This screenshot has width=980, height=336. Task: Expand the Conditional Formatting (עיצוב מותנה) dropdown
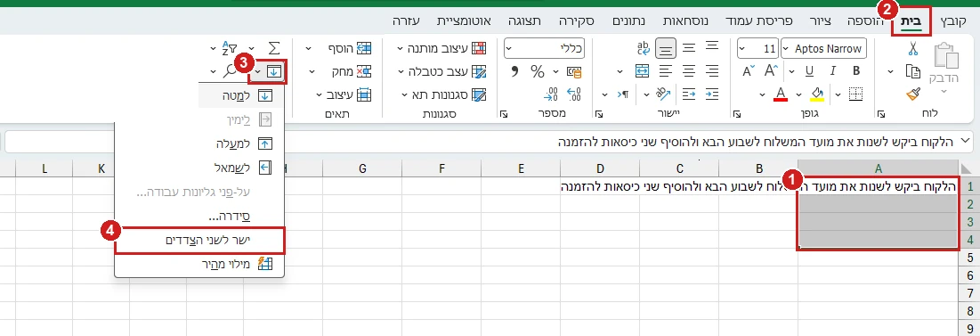(400, 48)
